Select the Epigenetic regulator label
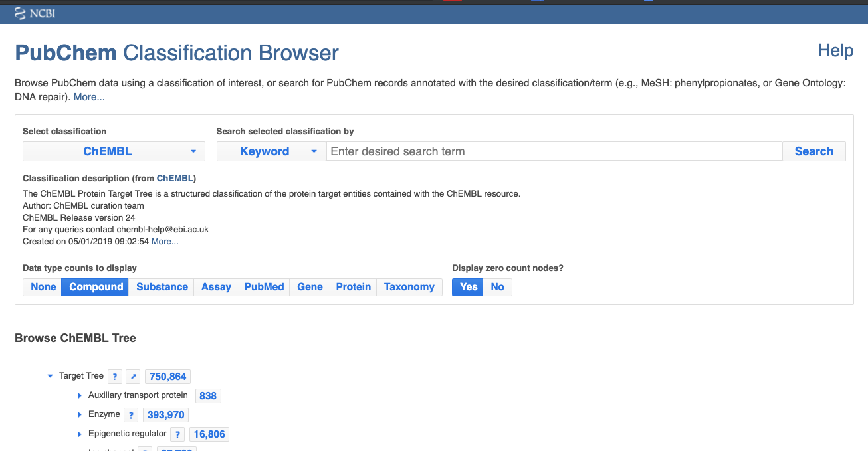Viewport: 868px width, 451px height. click(128, 434)
